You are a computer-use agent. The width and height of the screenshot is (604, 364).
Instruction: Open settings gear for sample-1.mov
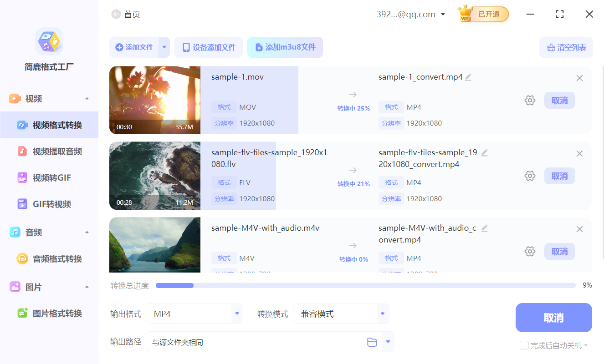[x=530, y=101]
